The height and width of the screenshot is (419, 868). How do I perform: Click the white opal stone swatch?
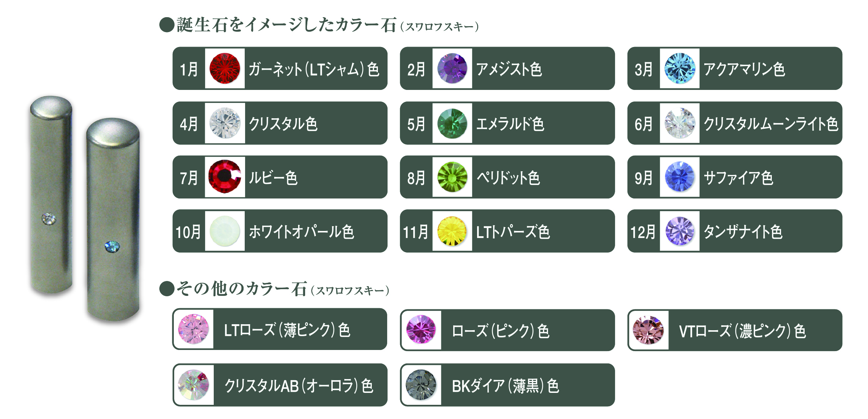click(225, 231)
